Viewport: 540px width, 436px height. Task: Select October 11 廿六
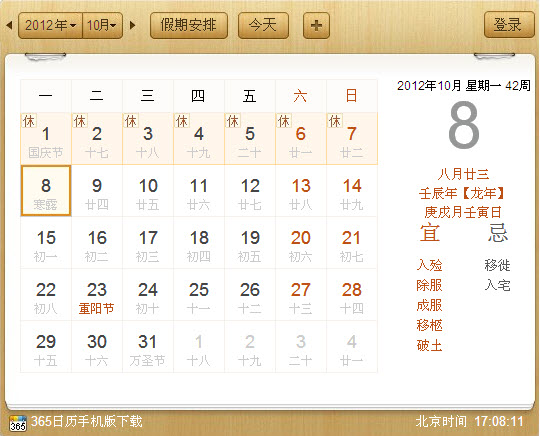[199, 191]
